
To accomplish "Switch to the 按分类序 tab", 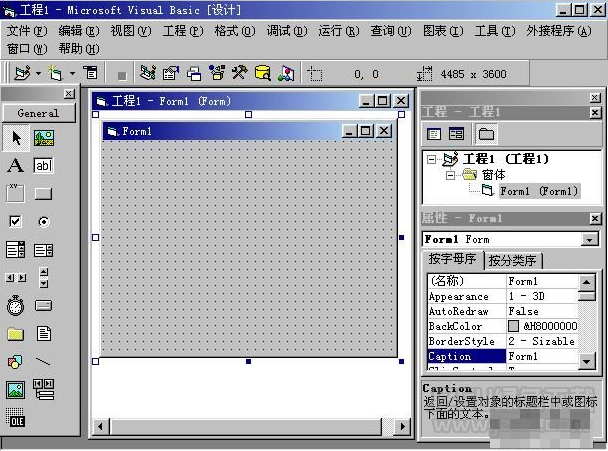I will (512, 261).
